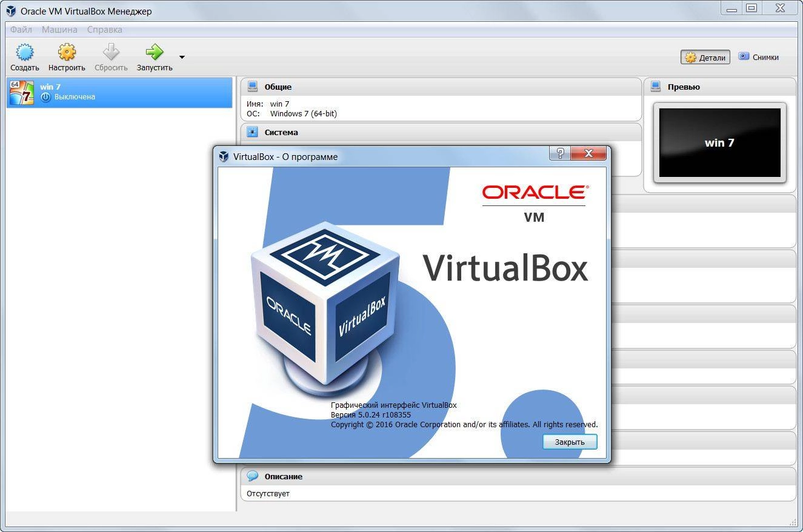Close the About dialog with red X

click(588, 153)
